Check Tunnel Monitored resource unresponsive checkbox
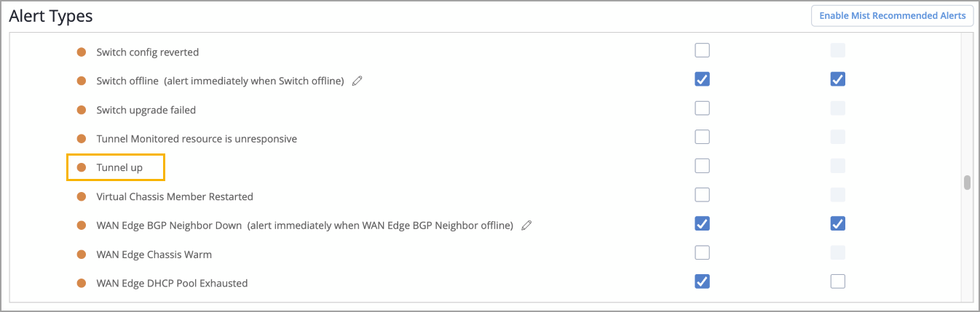Viewport: 980px width, 312px height. pos(702,137)
